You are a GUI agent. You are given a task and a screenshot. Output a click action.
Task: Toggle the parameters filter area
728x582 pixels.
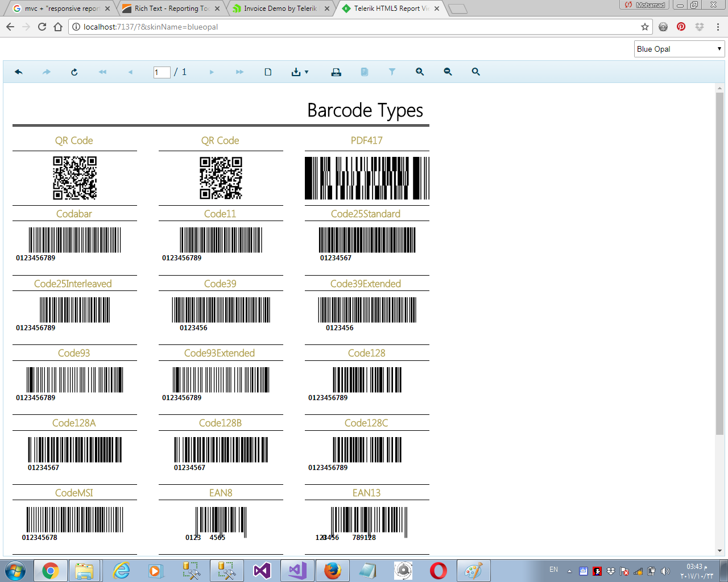click(392, 72)
